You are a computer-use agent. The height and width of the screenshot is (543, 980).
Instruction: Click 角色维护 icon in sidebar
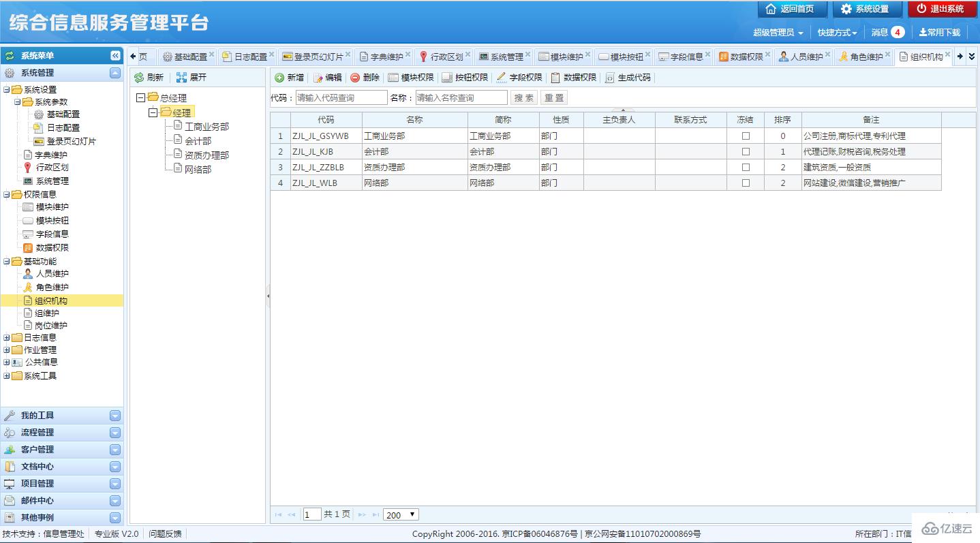pyautogui.click(x=28, y=288)
